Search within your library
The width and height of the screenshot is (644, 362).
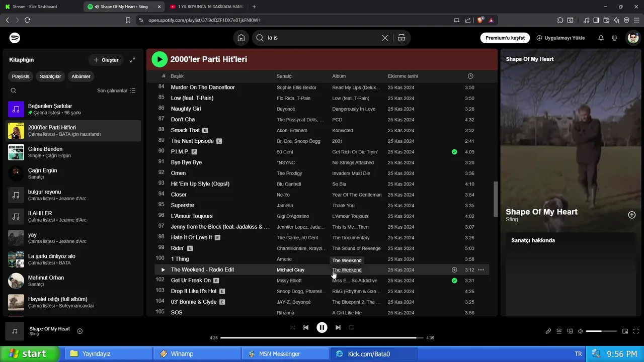pyautogui.click(x=14, y=90)
